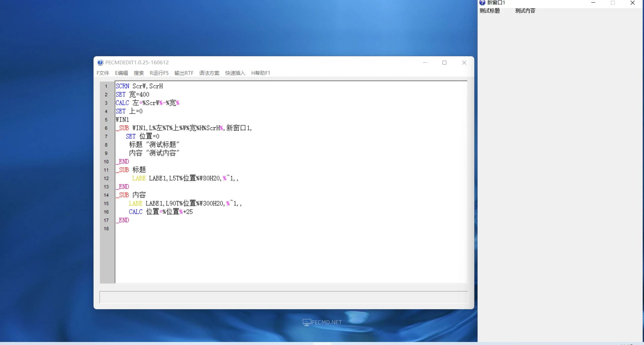Click the '_SUB 标题' code line

pyautogui.click(x=131, y=170)
